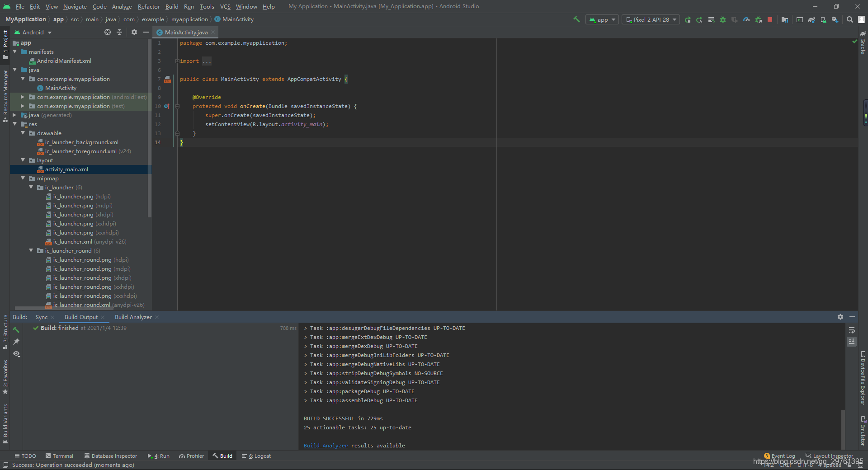
Task: Collapse the mipmap folder arrow
Action: [x=23, y=178]
